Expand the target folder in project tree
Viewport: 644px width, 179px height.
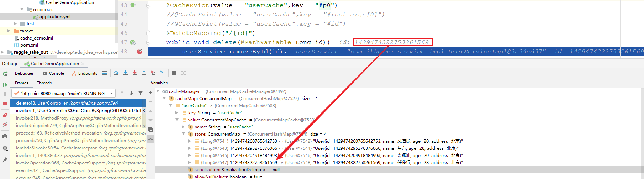coord(9,31)
